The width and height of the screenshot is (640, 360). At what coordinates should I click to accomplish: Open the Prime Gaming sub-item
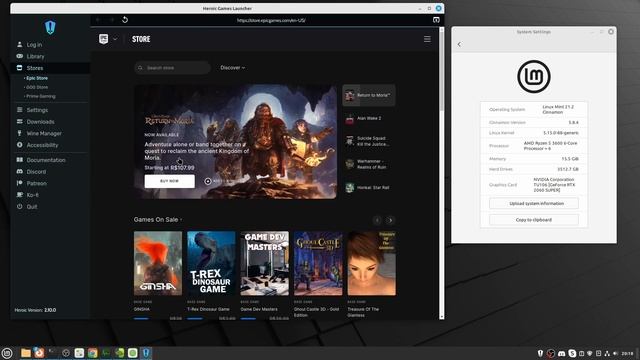(40, 96)
